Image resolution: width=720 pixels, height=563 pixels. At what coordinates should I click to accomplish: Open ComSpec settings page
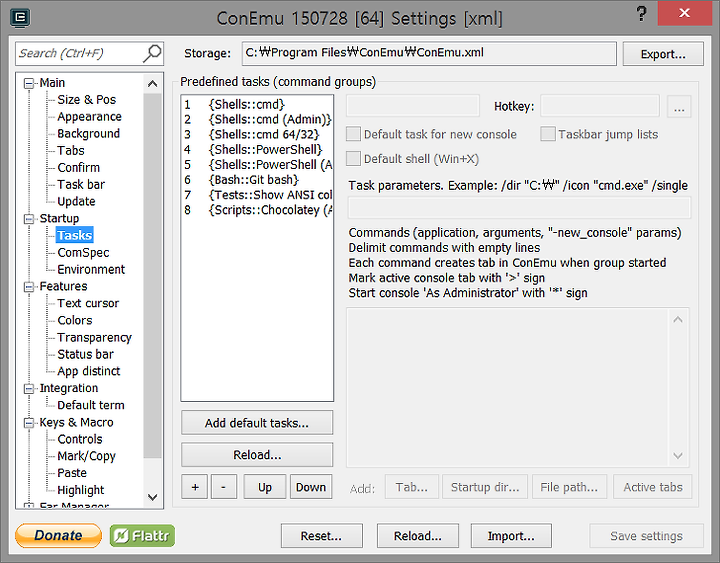(x=83, y=253)
